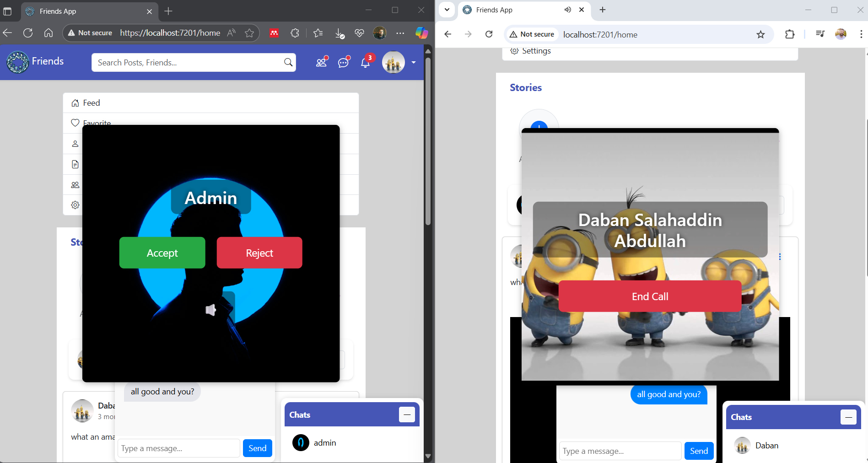The width and height of the screenshot is (868, 463).
Task: Open the notifications bell icon
Action: click(365, 63)
